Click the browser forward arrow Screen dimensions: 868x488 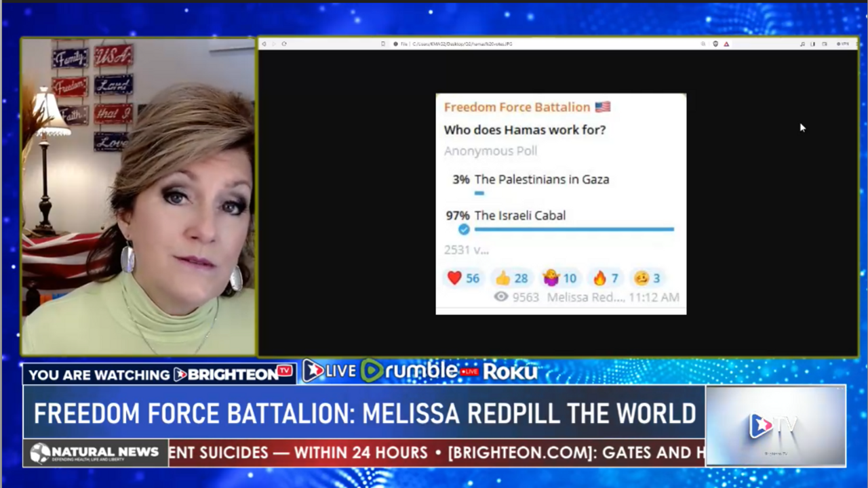pyautogui.click(x=274, y=44)
